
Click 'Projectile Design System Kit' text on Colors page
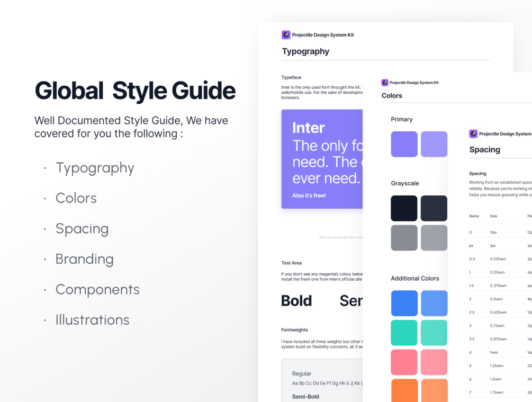pyautogui.click(x=414, y=83)
